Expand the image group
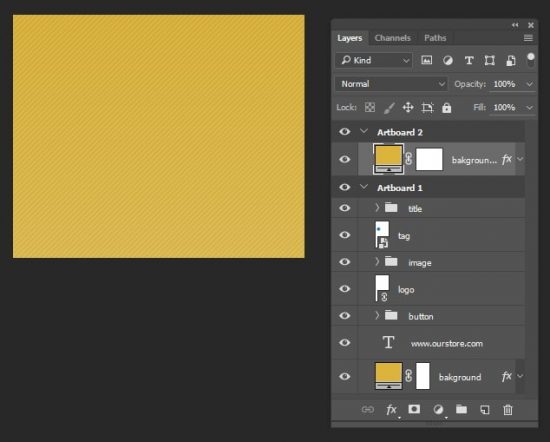 click(377, 262)
